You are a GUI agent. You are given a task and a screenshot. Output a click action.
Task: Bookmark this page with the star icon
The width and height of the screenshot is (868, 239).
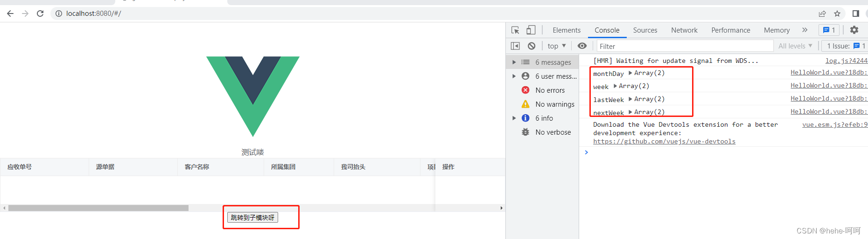[x=837, y=14]
